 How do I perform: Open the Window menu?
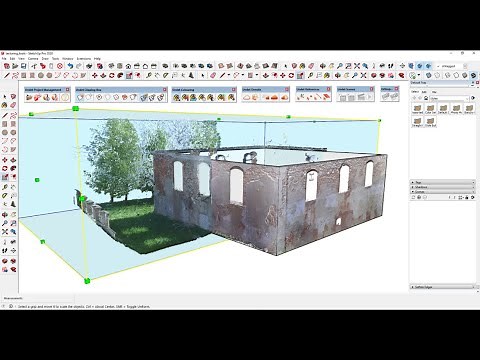68,59
